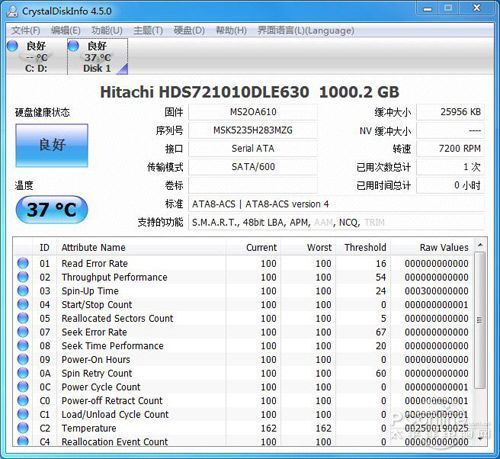
Task: Click the status orb for Throughput Performance
Action: click(x=23, y=277)
